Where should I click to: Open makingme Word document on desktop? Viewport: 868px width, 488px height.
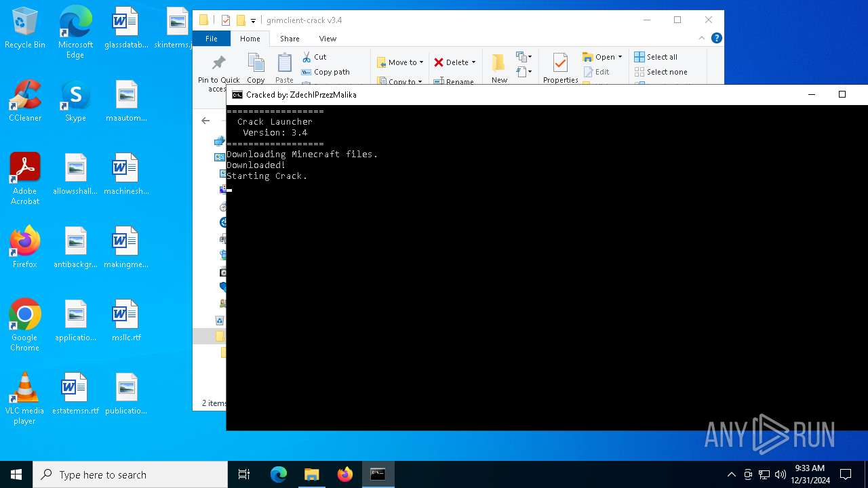click(x=126, y=247)
